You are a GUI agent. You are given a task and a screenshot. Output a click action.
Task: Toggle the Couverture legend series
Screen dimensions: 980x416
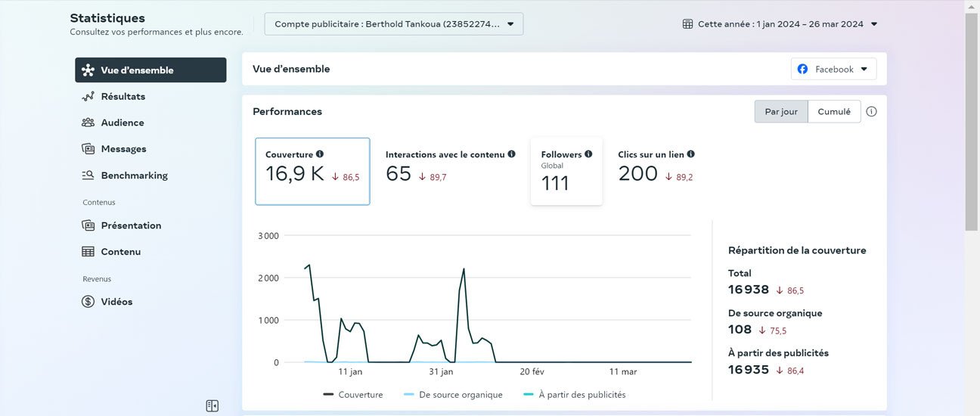coord(353,395)
